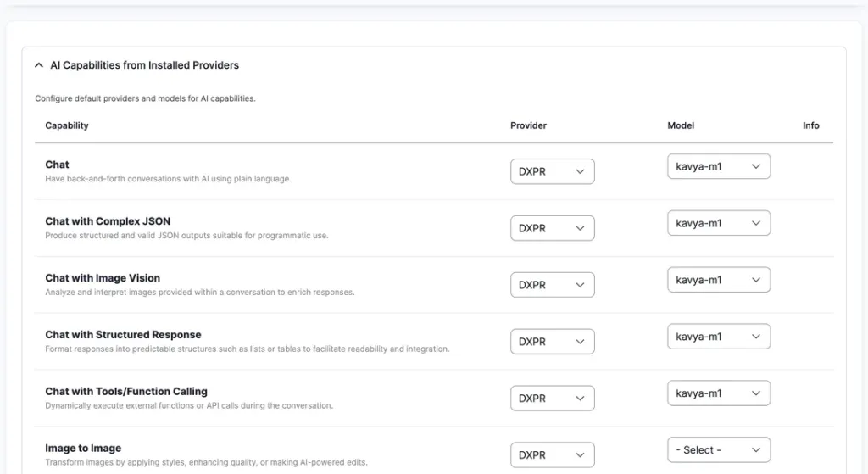Open Provider dropdown for Chat with Complex JSON

click(553, 228)
